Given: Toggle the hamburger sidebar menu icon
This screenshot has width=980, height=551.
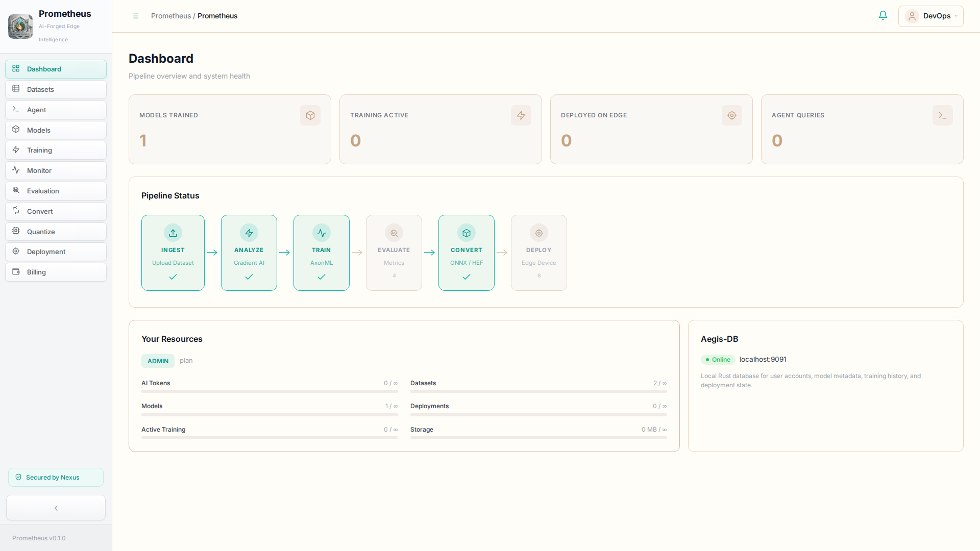Looking at the screenshot, I should (136, 16).
